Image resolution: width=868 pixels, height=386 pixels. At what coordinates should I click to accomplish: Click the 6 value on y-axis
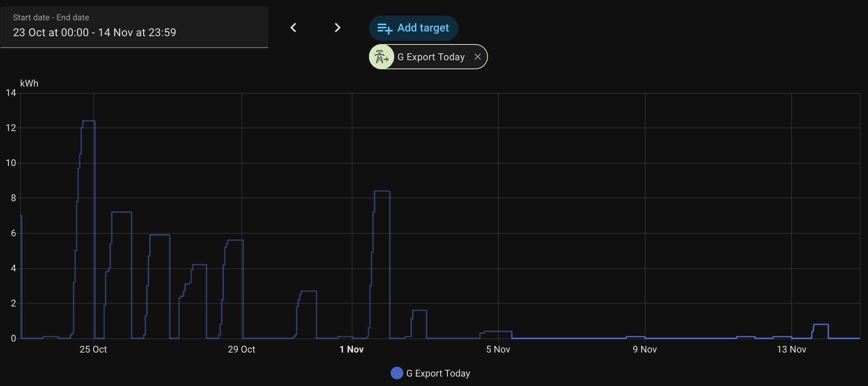(x=13, y=233)
